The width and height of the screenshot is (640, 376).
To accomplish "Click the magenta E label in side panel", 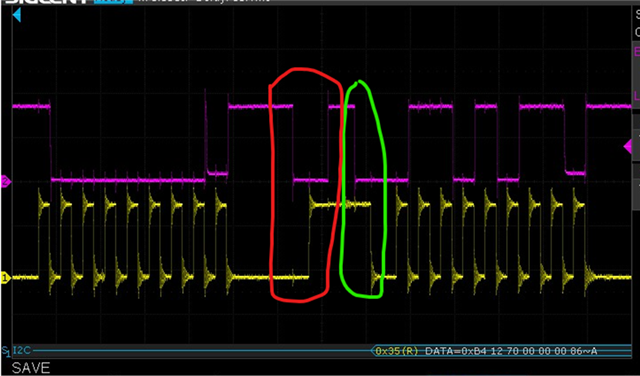I will tap(636, 52).
